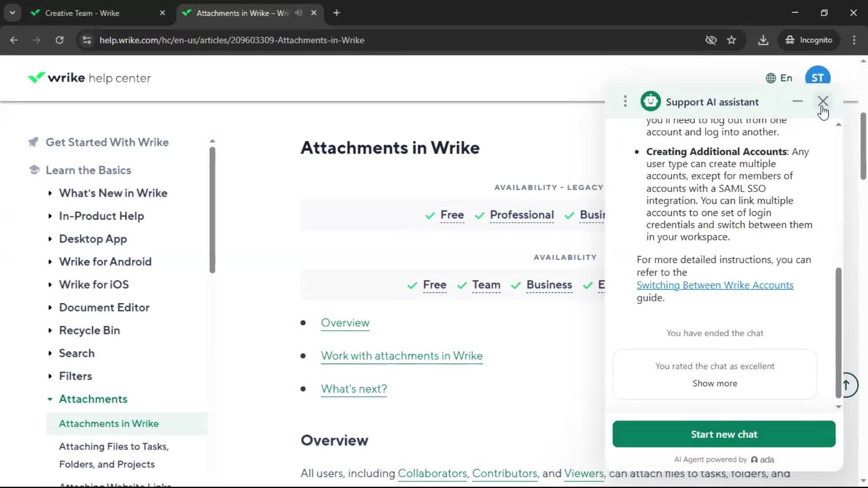The height and width of the screenshot is (488, 868).
Task: Click browser forward button
Action: tap(36, 40)
